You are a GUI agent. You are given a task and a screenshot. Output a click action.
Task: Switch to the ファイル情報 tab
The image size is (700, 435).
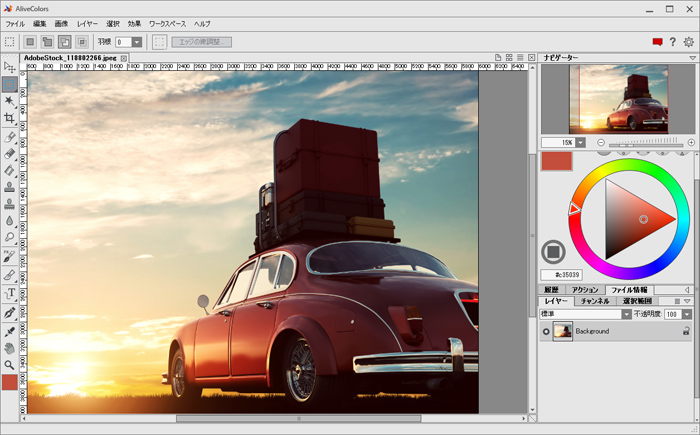point(629,290)
